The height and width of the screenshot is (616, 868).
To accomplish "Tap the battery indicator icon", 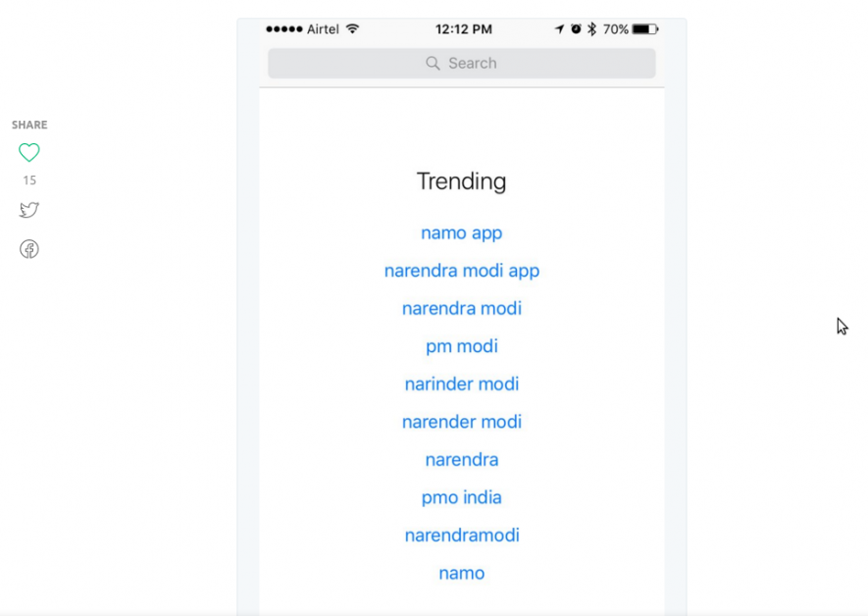I will pos(644,29).
